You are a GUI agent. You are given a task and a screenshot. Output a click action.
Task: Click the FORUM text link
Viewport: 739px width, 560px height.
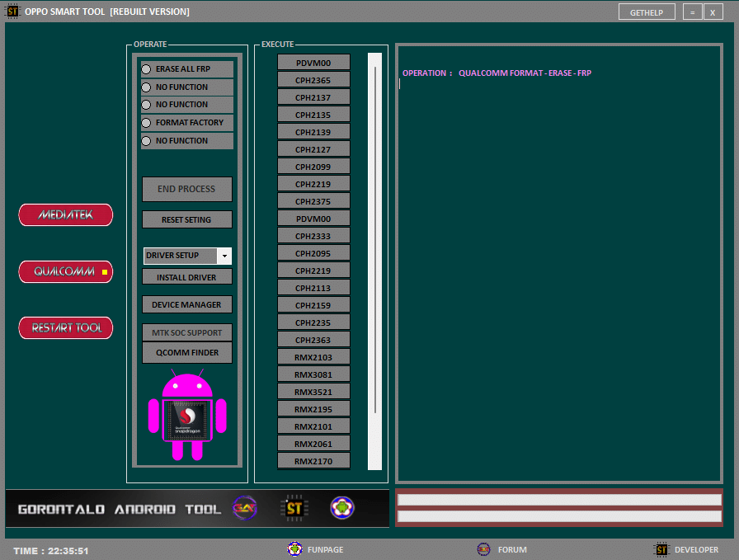pos(512,549)
